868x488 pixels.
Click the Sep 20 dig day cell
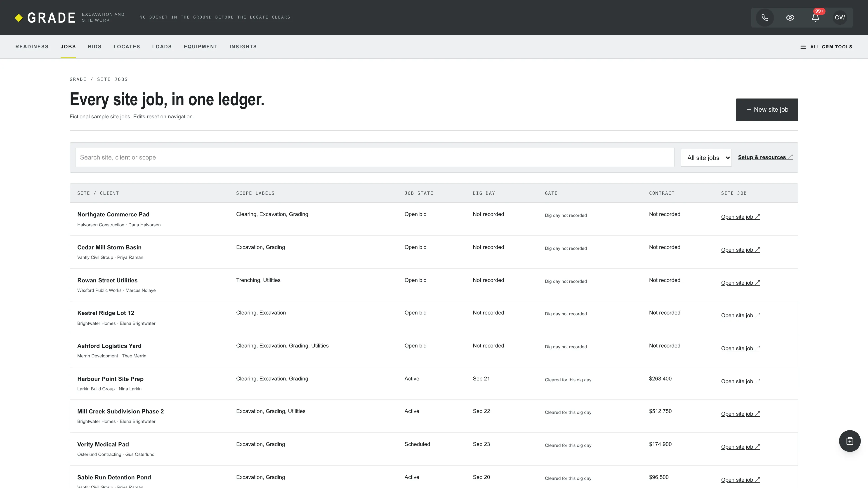tap(481, 477)
